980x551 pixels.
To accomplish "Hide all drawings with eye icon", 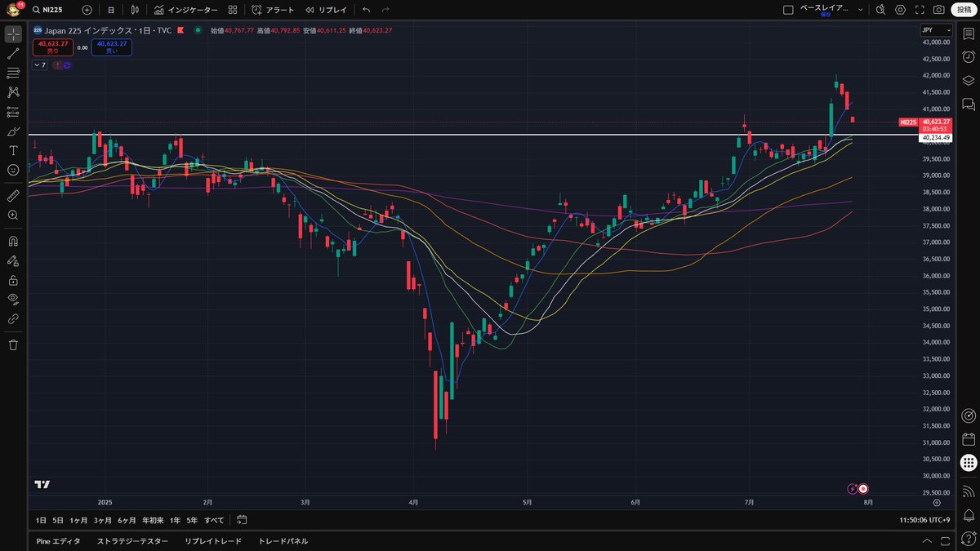I will pos(13,299).
